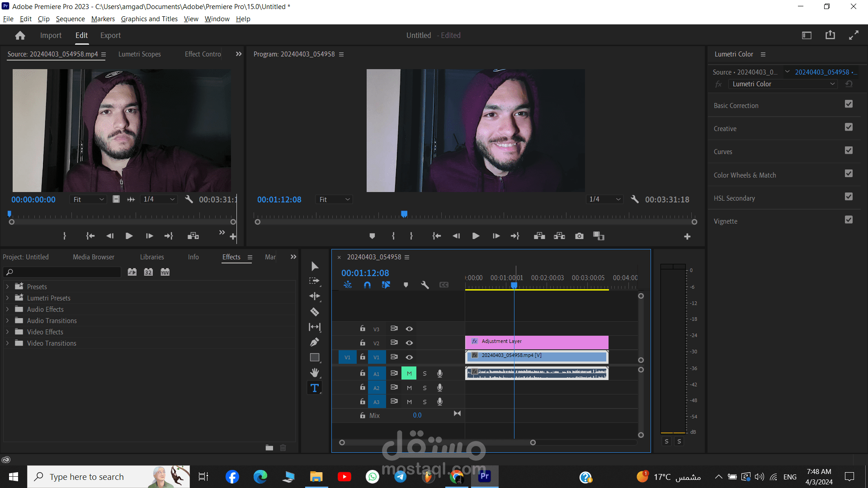Solo track A2
The image size is (868, 488).
point(425,388)
